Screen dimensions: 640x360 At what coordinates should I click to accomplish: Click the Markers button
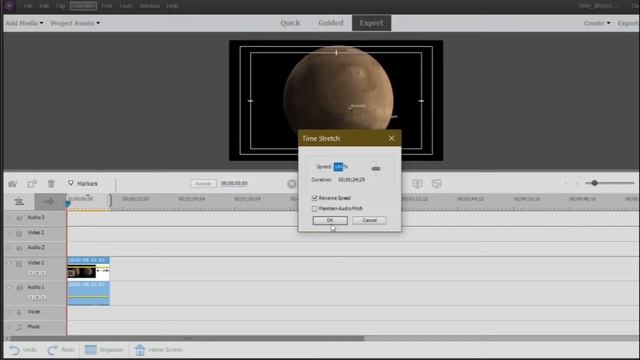[83, 184]
